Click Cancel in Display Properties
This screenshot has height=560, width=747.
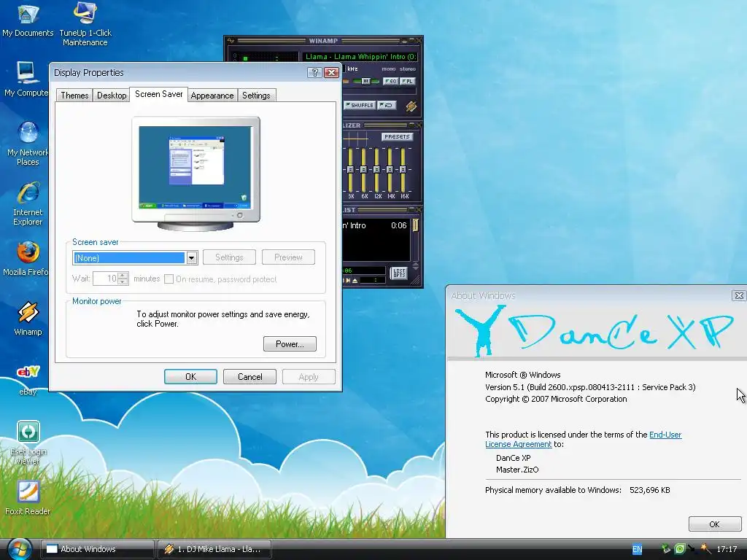(249, 377)
